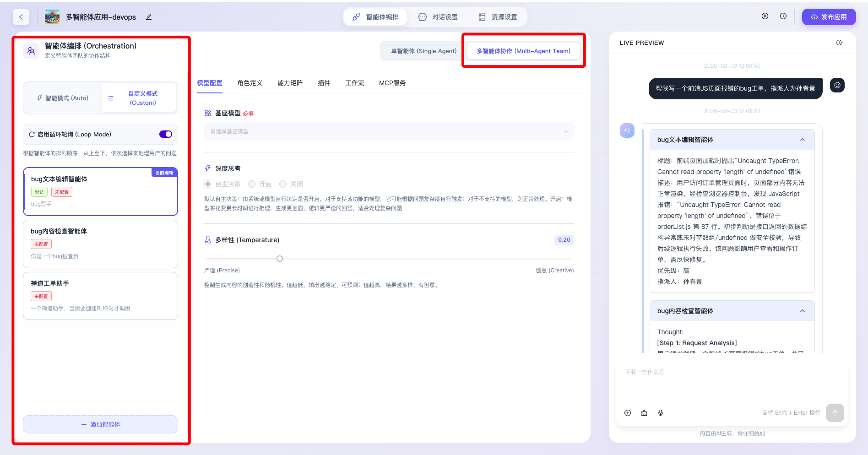The image size is (868, 455).
Task: Collapse the bug内容检查智能体 response panel
Action: pos(802,311)
